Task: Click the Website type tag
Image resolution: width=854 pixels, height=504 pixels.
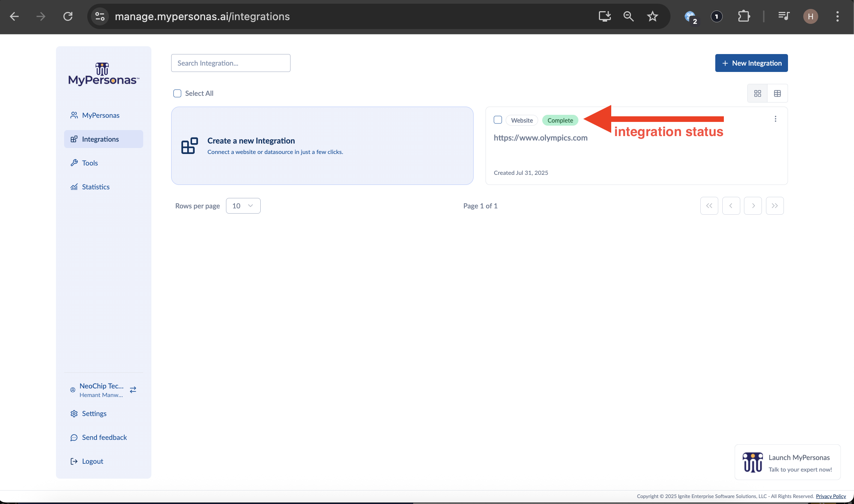Action: tap(522, 120)
